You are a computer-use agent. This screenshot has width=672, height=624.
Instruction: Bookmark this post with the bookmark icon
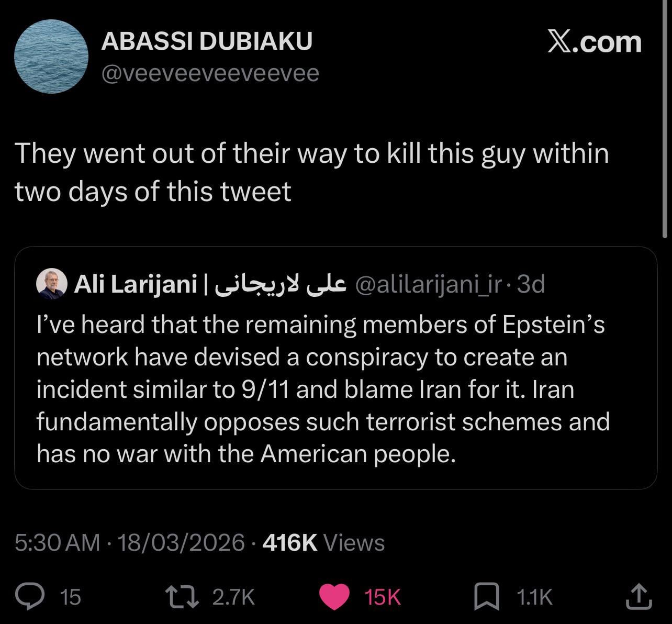point(486,597)
